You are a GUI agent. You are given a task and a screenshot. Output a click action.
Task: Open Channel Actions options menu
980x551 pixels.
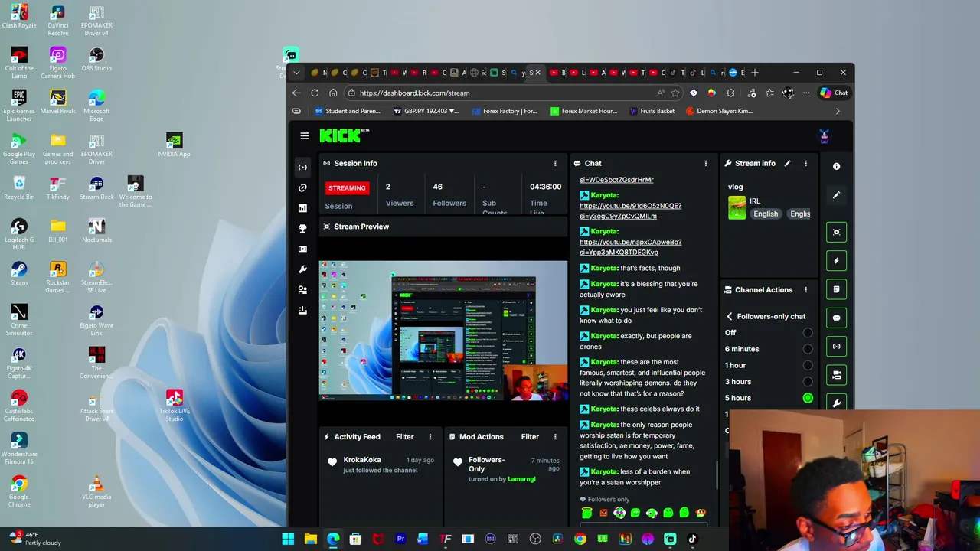[x=805, y=290]
